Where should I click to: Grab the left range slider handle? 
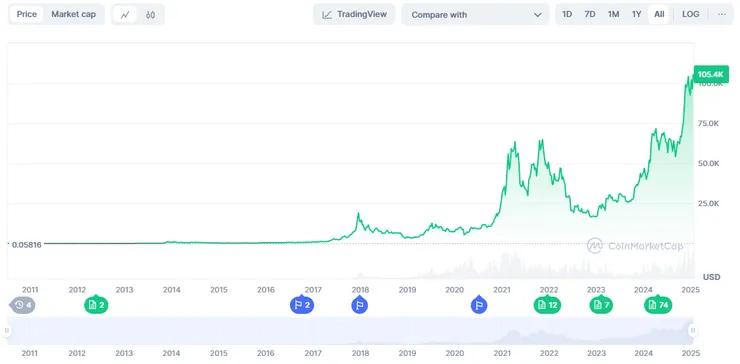[x=7, y=330]
